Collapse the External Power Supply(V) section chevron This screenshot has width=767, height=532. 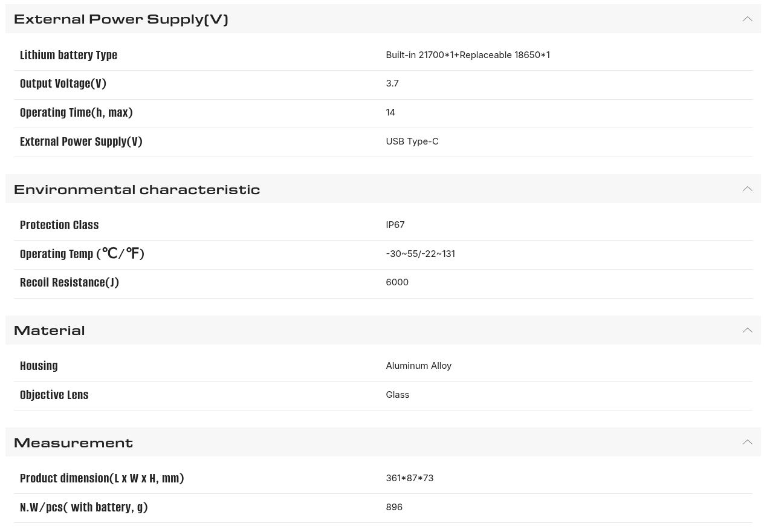747,19
